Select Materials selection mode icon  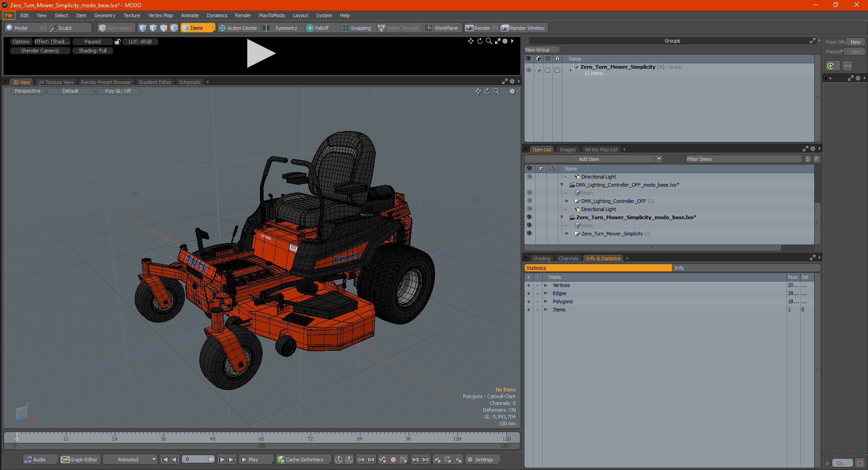pyautogui.click(x=174, y=28)
